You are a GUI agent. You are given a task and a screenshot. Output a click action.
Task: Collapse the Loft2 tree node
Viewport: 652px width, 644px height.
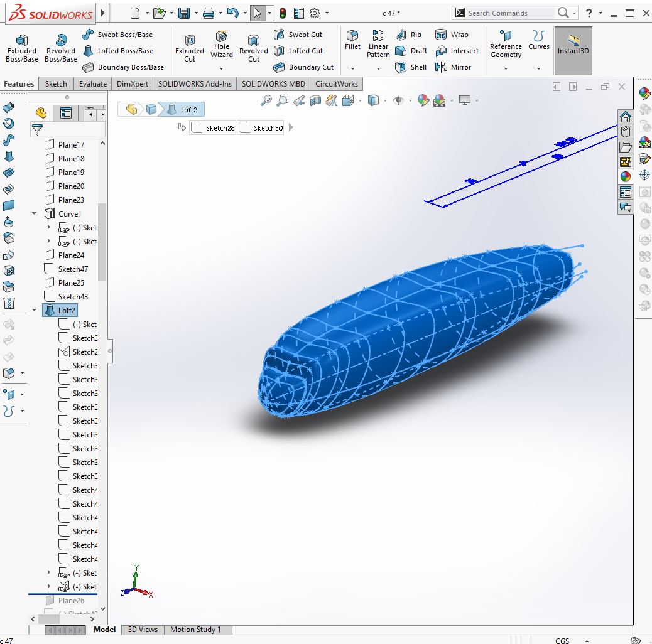[x=34, y=310]
